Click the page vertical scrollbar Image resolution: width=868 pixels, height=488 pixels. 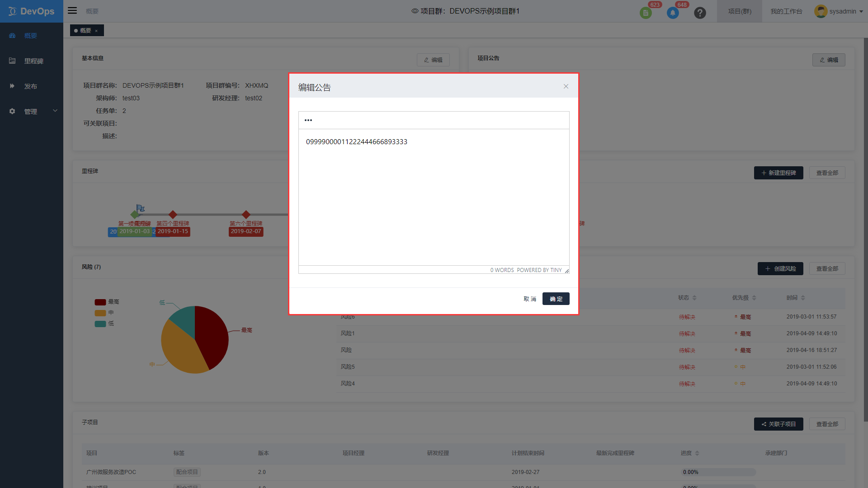[x=865, y=230]
